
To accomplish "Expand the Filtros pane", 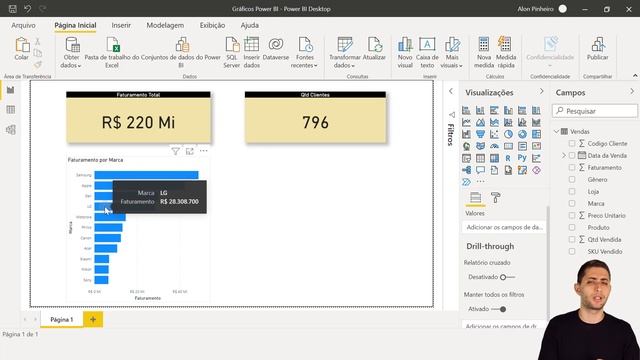I will point(451,91).
